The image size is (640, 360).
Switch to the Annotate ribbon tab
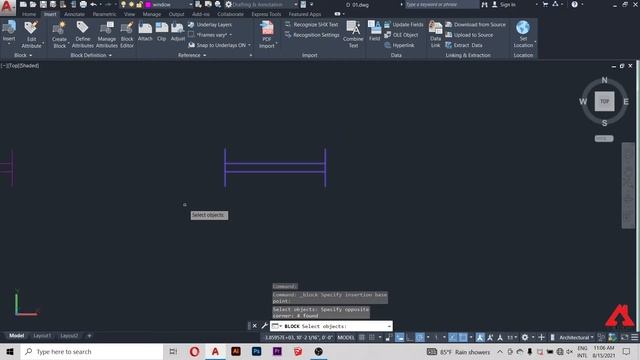74,14
